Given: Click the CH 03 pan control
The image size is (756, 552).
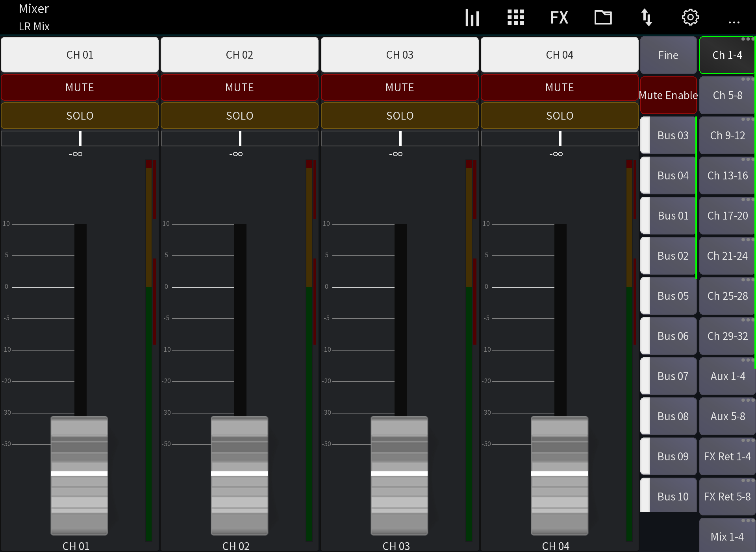Looking at the screenshot, I should [x=400, y=138].
